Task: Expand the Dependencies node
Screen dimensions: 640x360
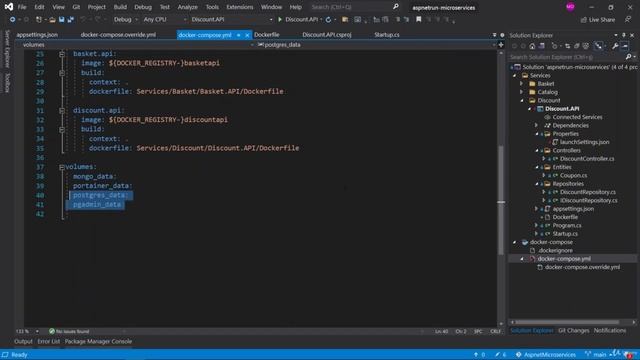Action: [536, 125]
